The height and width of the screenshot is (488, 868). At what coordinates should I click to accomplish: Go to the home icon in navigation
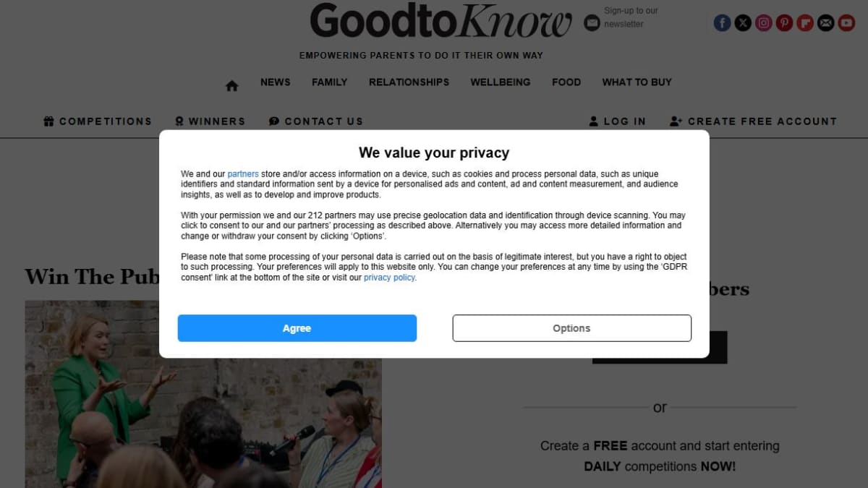231,85
